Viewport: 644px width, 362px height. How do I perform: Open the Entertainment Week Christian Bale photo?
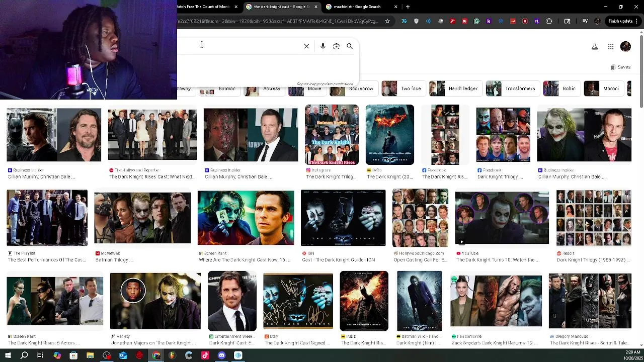[x=232, y=301]
